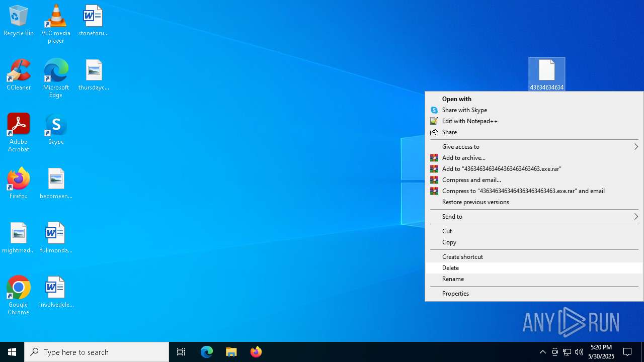Select the CCleaner desktop shortcut
The width and height of the screenshot is (644, 362).
[x=19, y=75]
